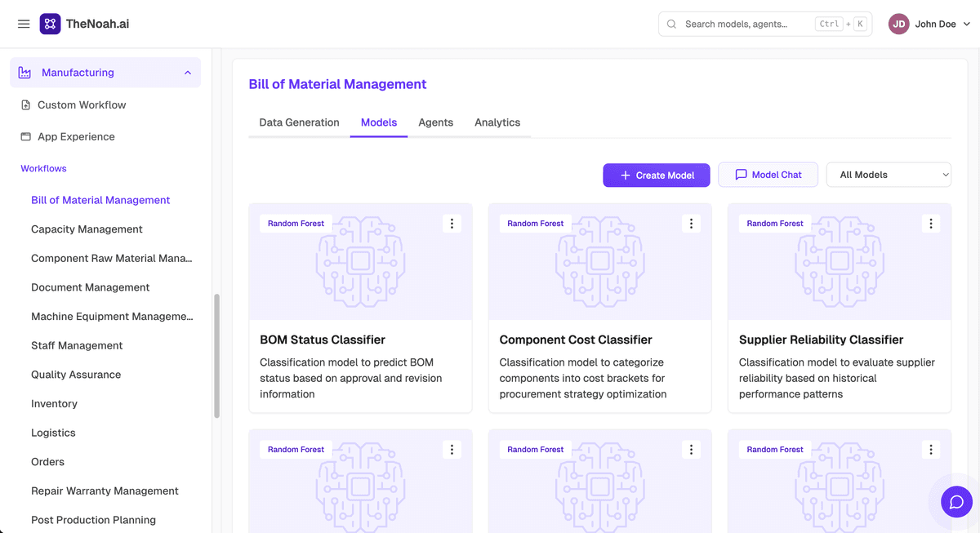This screenshot has height=533, width=980.
Task: Click the Bill of Material Management page heading
Action: pyautogui.click(x=337, y=84)
